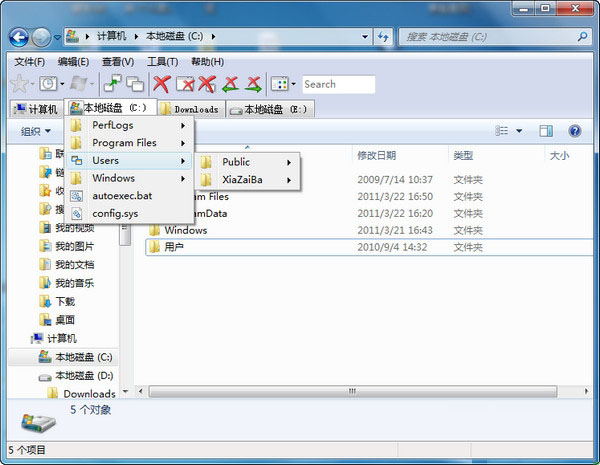The height and width of the screenshot is (465, 600).
Task: Click the favorites star icon in toolbar
Action: (x=18, y=85)
